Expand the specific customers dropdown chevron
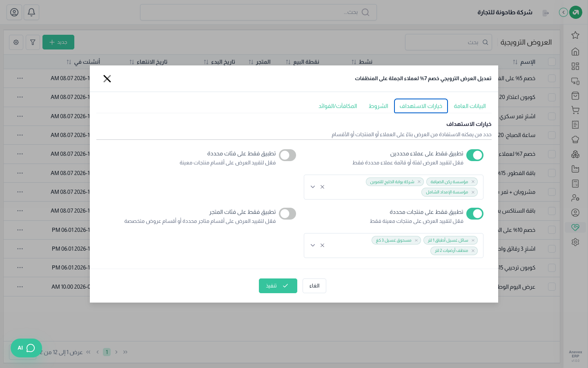The height and width of the screenshot is (368, 588). [x=313, y=187]
